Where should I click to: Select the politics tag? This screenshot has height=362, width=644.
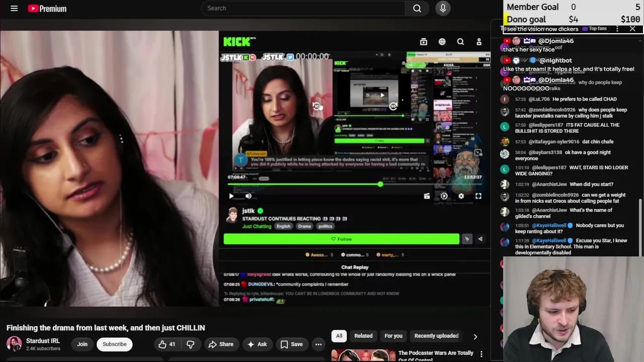tap(325, 226)
